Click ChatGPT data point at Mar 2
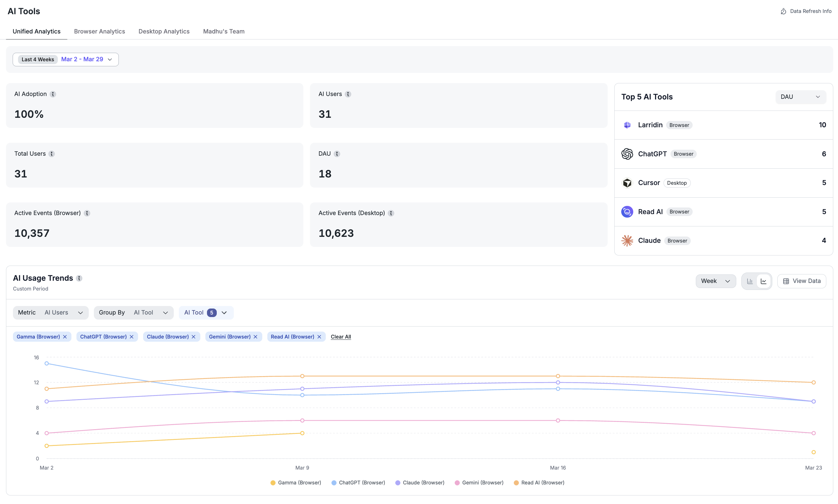The width and height of the screenshot is (838, 504). [46, 363]
